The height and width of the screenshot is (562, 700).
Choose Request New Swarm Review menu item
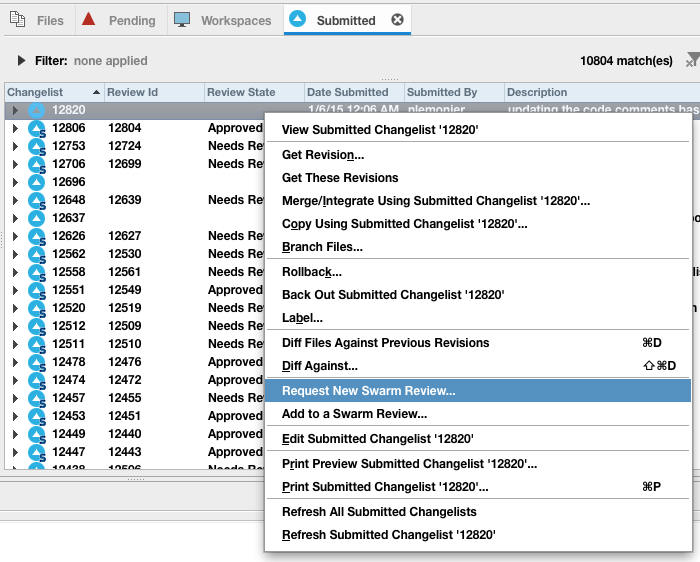(478, 391)
